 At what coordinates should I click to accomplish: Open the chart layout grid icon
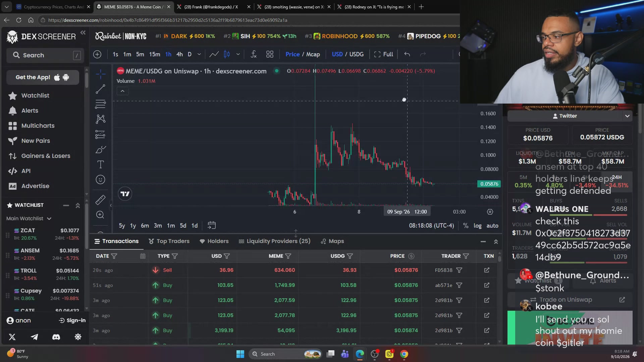(x=270, y=54)
